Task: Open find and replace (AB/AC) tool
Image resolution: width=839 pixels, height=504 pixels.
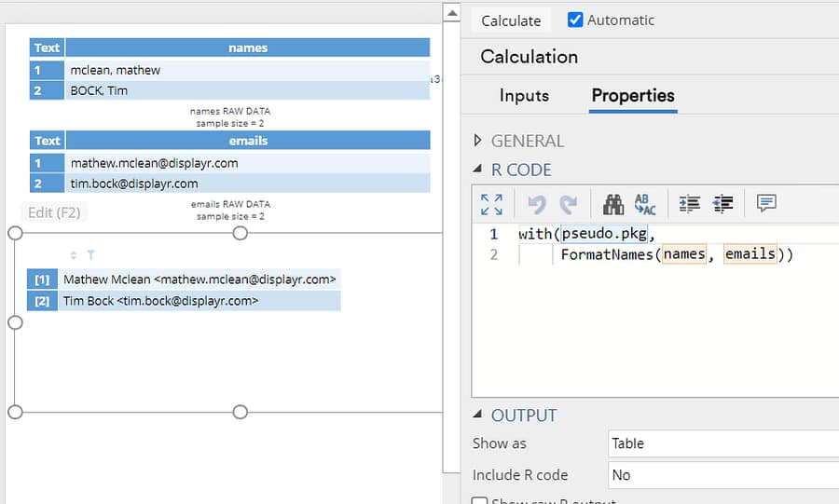Action: click(x=645, y=204)
